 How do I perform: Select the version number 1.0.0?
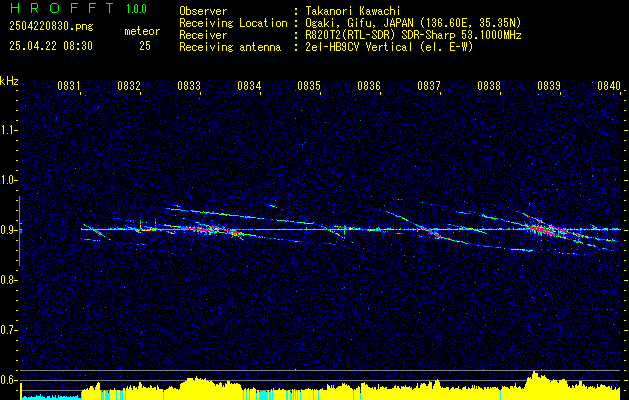coord(136,9)
